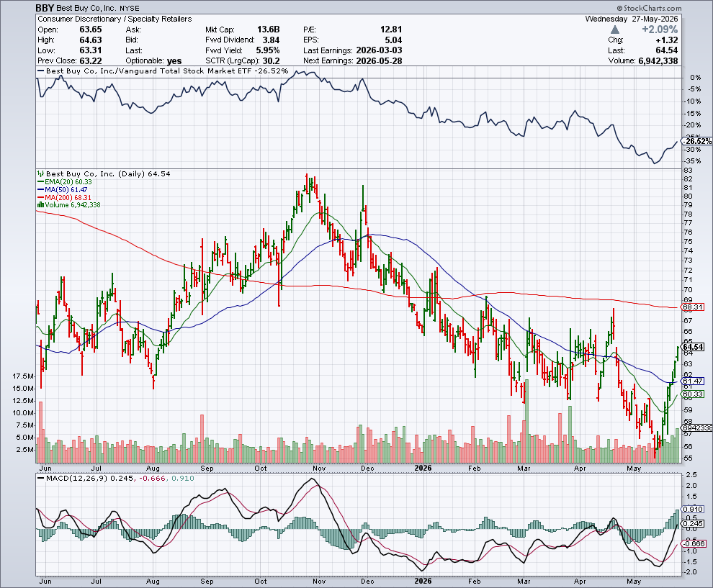Click the -35% label on ratio axis
Viewport: 713px width, 588px height.
coord(693,161)
